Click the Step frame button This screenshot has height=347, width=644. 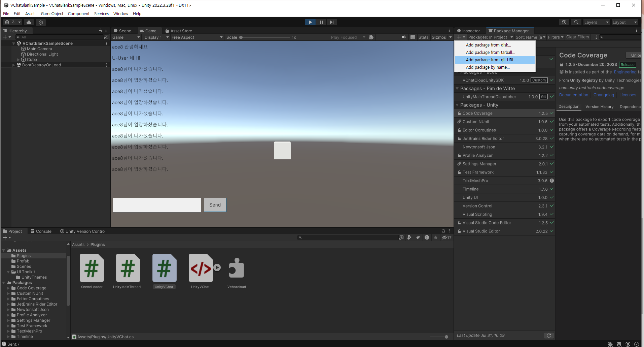click(332, 22)
